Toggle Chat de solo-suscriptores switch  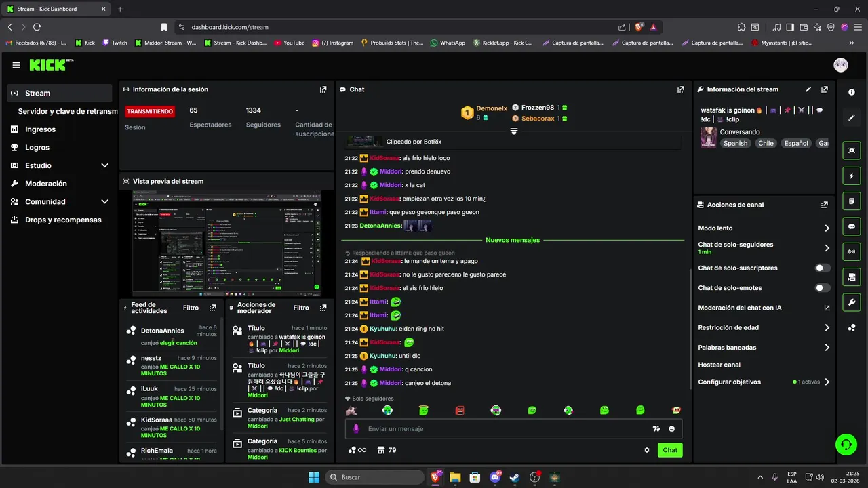[x=823, y=268]
